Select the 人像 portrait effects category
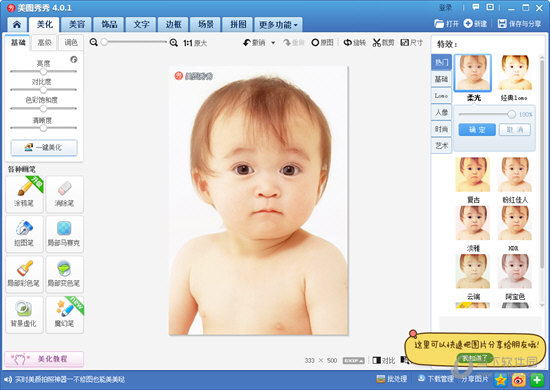 441,112
